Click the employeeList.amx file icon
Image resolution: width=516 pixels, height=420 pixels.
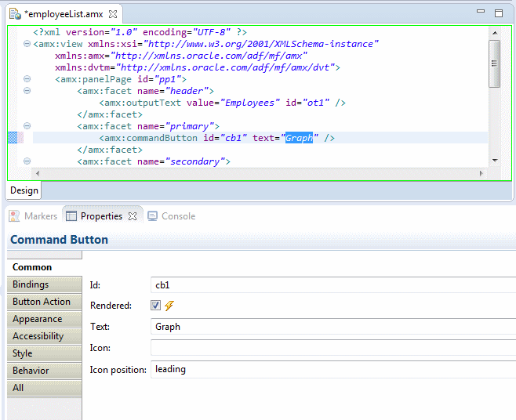[15, 14]
